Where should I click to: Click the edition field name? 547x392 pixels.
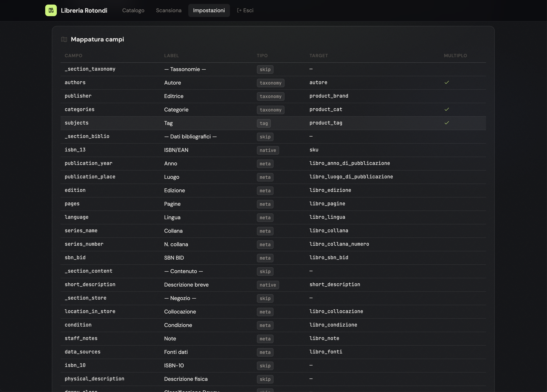pyautogui.click(x=75, y=190)
